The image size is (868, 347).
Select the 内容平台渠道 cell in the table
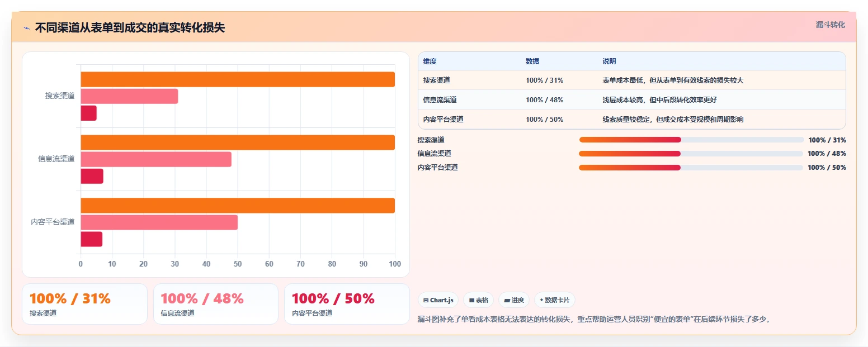443,120
